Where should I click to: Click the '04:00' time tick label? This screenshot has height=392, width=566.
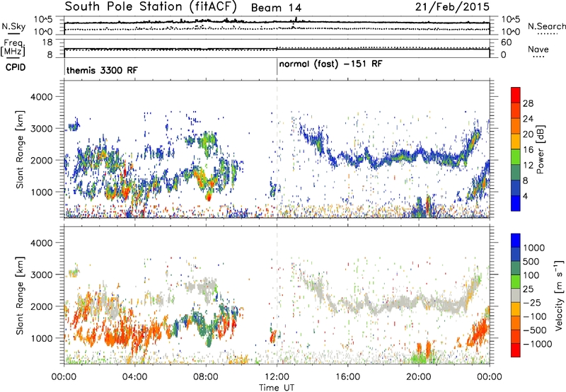click(x=134, y=377)
